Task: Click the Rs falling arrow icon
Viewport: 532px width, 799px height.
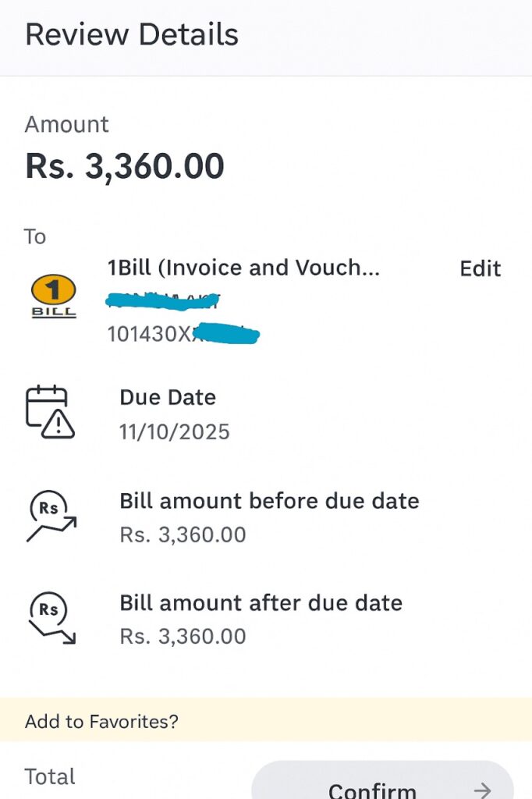Action: click(51, 619)
